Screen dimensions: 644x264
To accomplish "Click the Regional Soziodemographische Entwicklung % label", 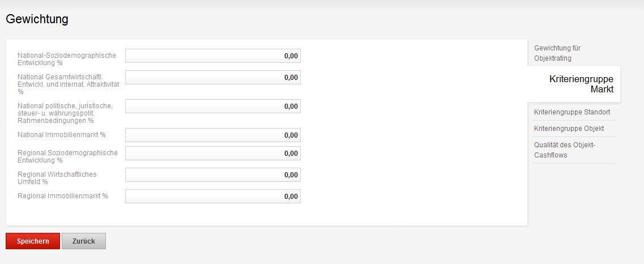I will [67, 156].
